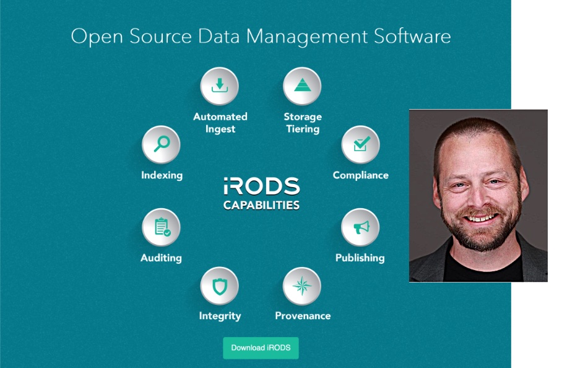The width and height of the screenshot is (588, 368).
Task: Click the 'Storage Tiering' label text
Action: click(x=303, y=123)
